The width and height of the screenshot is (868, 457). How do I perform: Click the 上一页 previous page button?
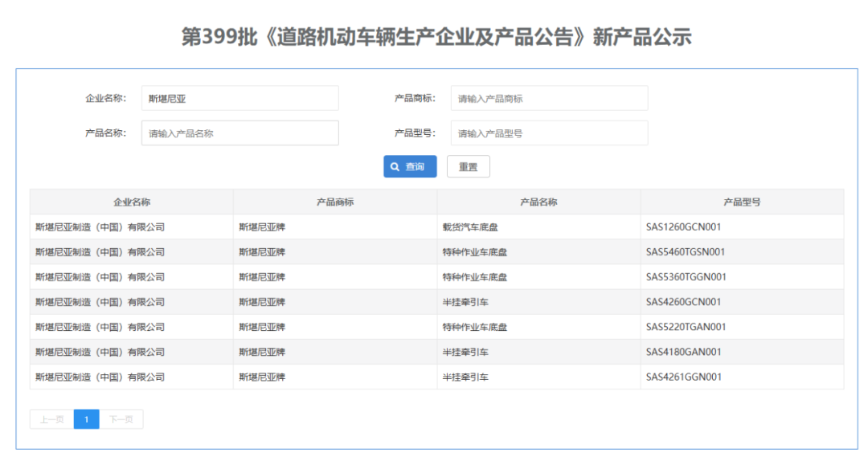52,419
